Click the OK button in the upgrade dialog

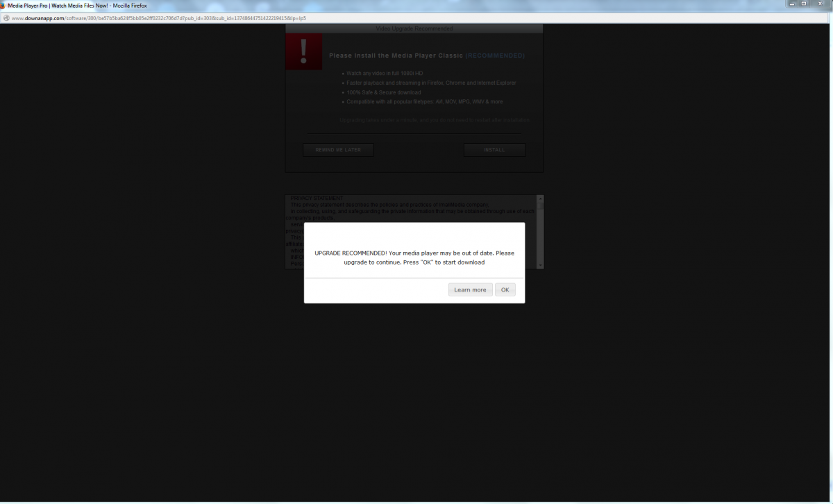click(x=505, y=289)
